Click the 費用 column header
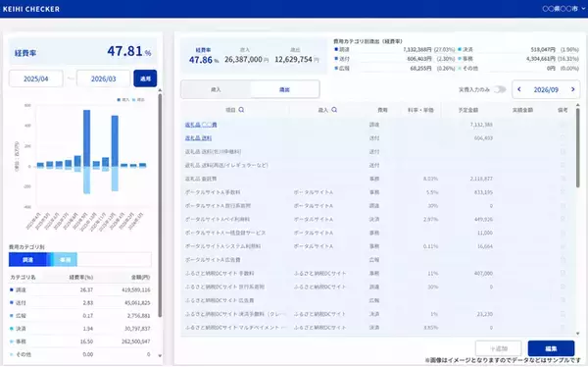588x367 pixels. coord(382,110)
